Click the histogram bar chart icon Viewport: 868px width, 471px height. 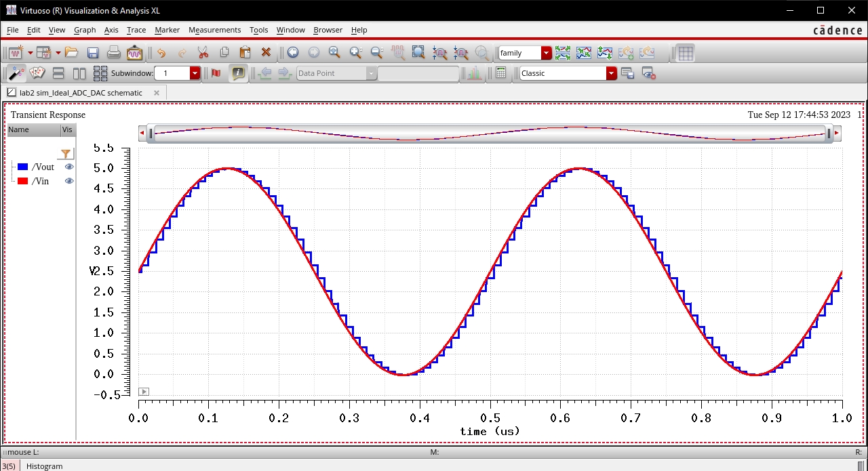tap(475, 73)
